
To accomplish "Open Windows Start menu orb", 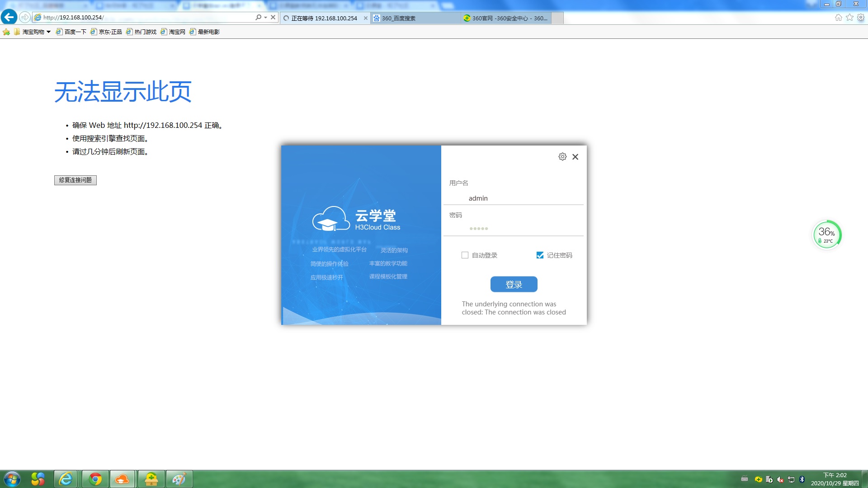I will [x=12, y=479].
